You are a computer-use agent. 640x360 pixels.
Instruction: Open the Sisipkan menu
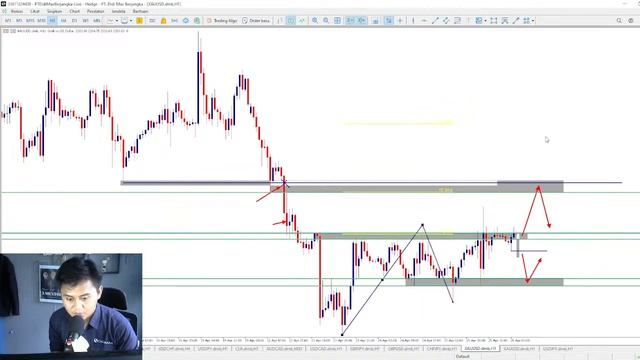(54, 11)
